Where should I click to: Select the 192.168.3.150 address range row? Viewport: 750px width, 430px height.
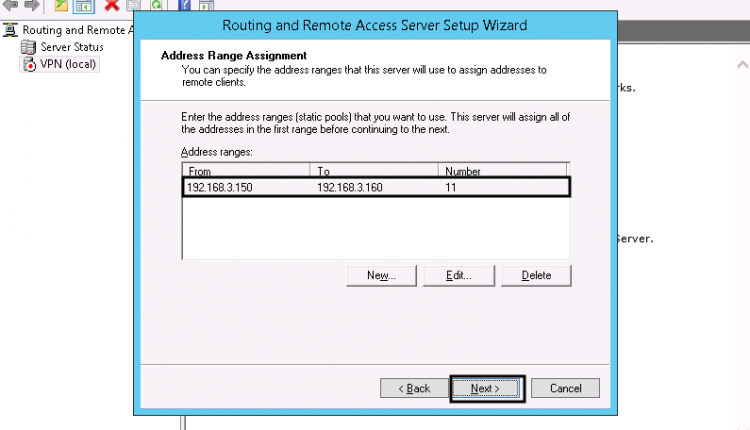point(376,187)
